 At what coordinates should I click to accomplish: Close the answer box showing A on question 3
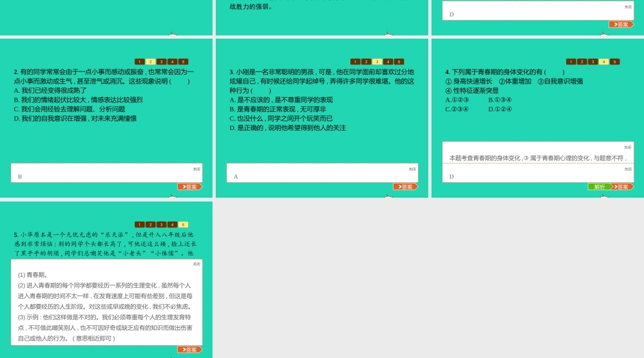pos(412,169)
